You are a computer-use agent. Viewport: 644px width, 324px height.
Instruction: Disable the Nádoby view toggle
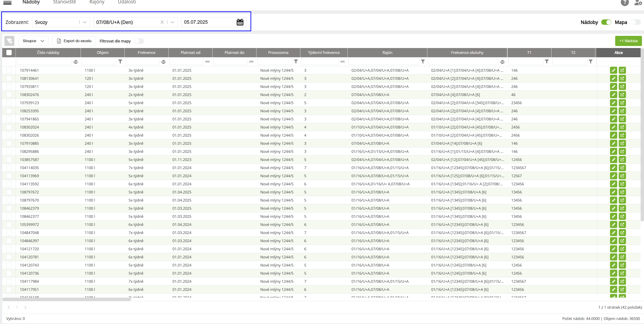click(x=606, y=22)
